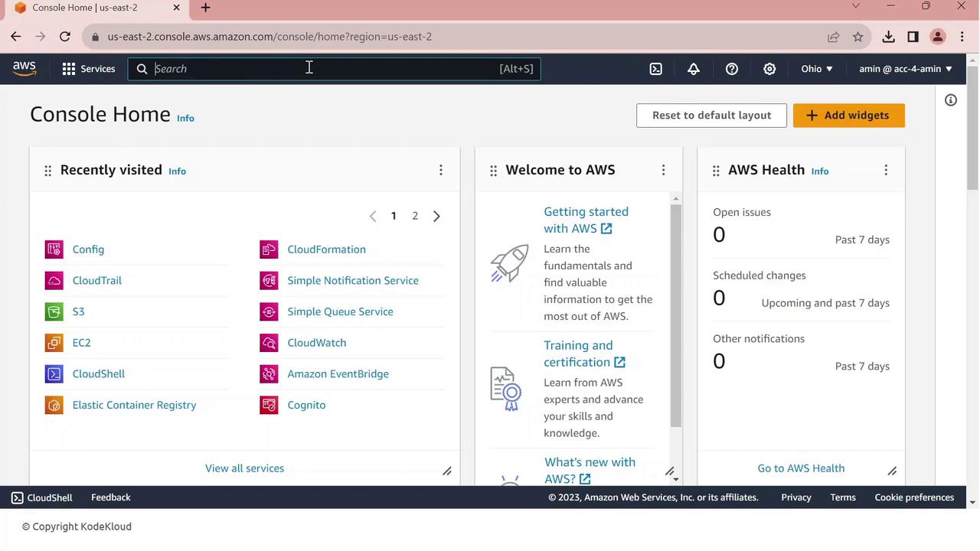Open the notifications bell icon
Screen dimensions: 980x551
694,69
